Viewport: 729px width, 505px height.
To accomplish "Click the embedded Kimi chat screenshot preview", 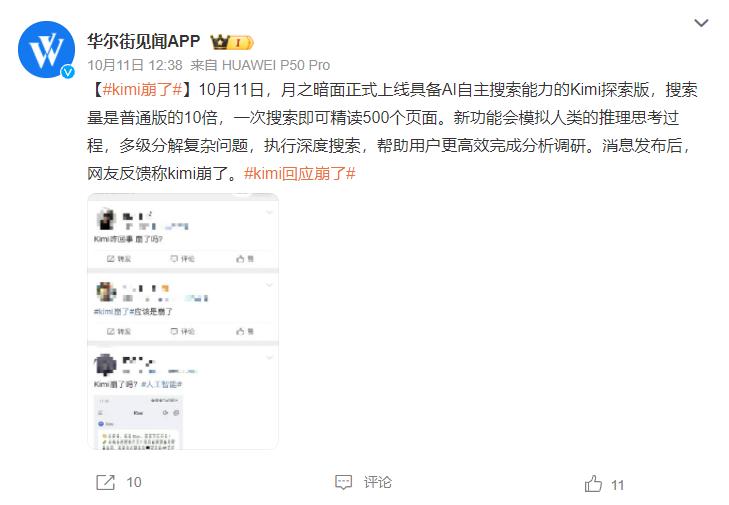I will pyautogui.click(x=139, y=423).
